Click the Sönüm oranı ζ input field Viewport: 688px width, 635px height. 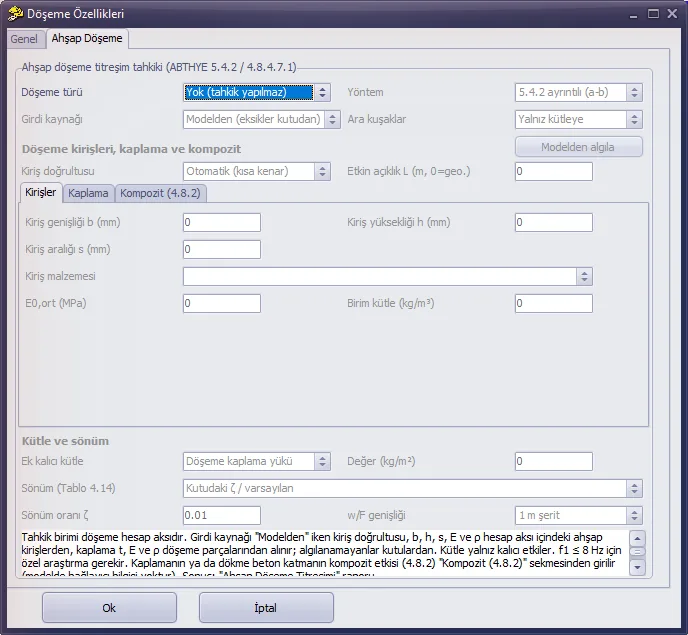tap(222, 515)
